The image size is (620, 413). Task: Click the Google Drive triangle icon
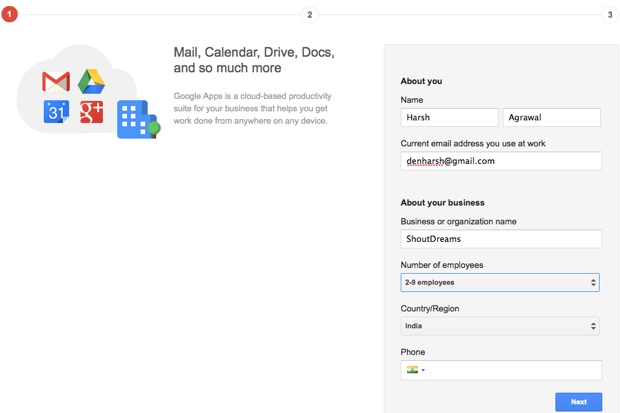[x=91, y=81]
